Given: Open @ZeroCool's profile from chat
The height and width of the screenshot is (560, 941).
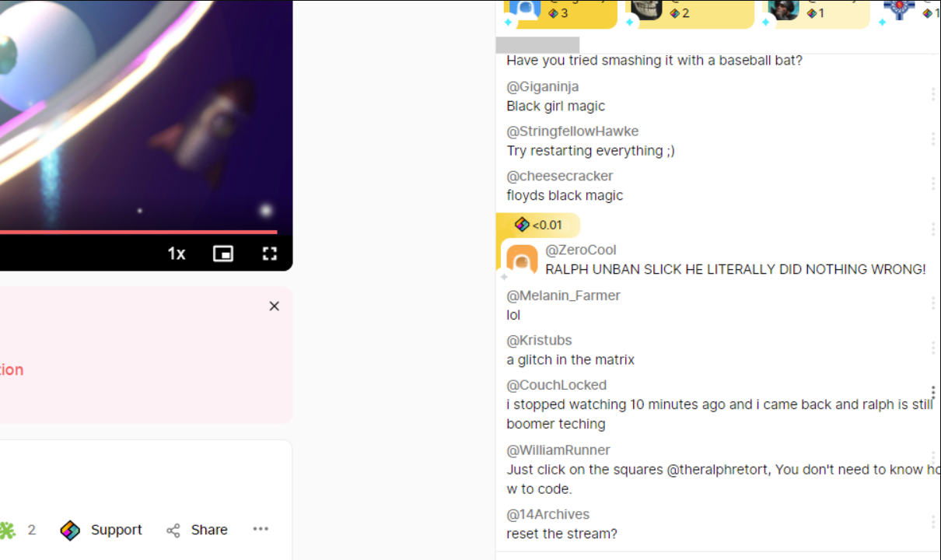Looking at the screenshot, I should (x=581, y=250).
